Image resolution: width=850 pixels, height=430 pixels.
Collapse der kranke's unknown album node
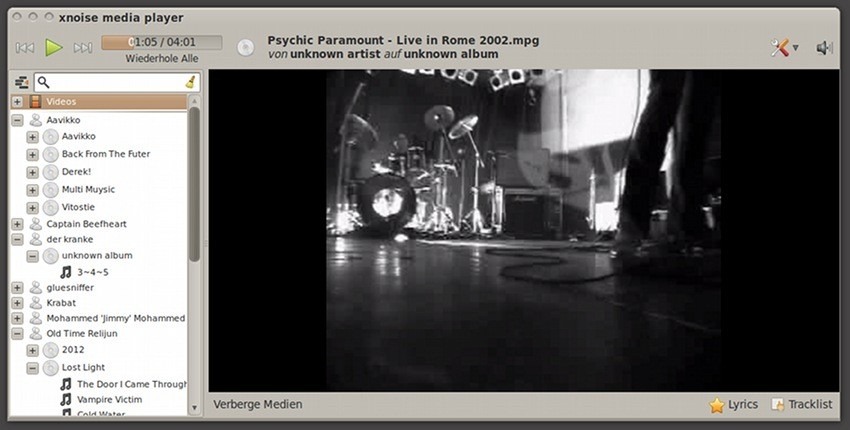coord(33,255)
